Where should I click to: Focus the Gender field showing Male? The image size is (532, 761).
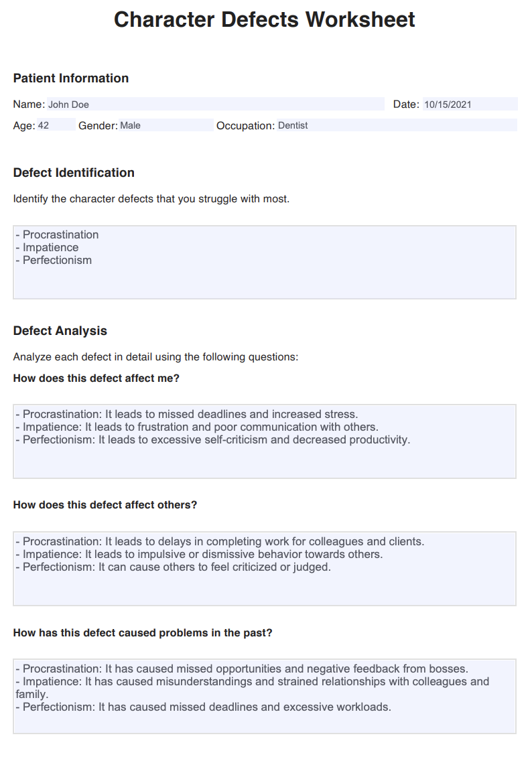point(165,125)
